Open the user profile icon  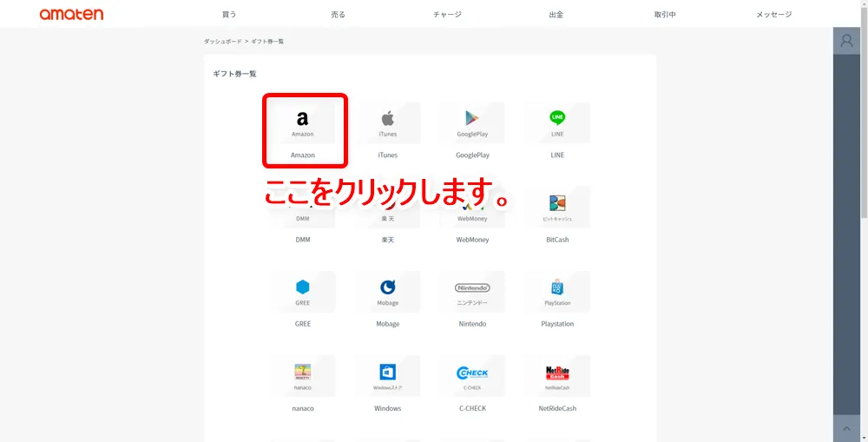coord(846,41)
